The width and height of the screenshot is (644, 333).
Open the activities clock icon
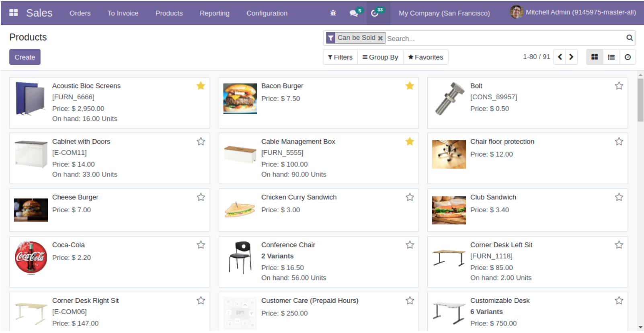(375, 13)
